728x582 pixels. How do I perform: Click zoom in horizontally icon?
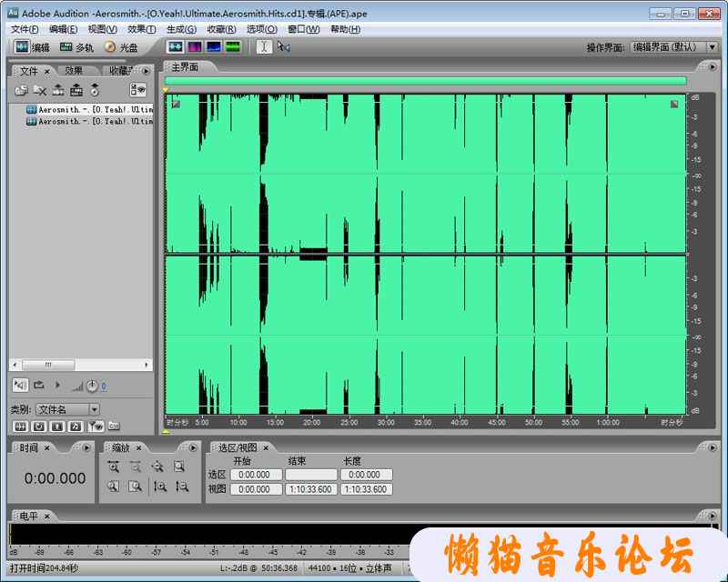tap(113, 467)
